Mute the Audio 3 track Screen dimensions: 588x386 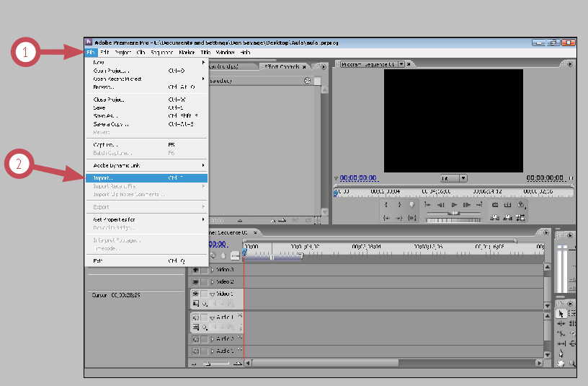[x=195, y=351]
